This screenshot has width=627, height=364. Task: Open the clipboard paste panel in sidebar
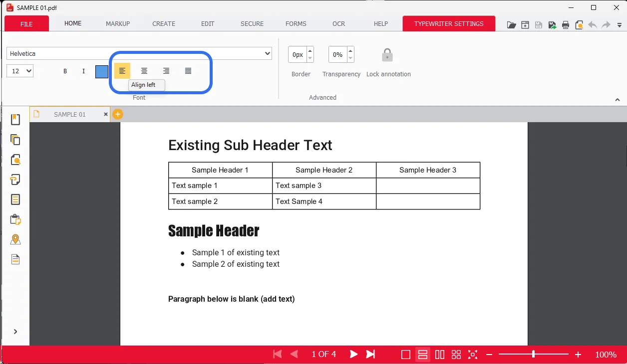click(15, 219)
